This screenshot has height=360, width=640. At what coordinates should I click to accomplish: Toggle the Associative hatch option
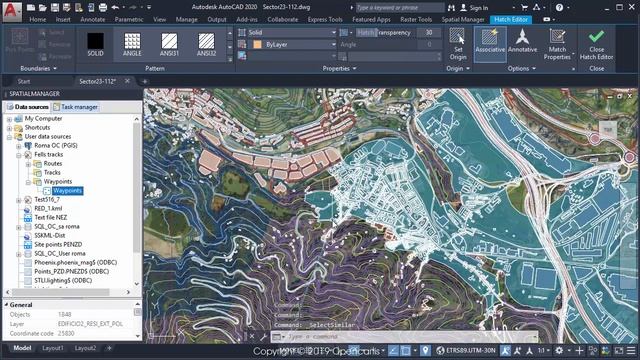[490, 44]
